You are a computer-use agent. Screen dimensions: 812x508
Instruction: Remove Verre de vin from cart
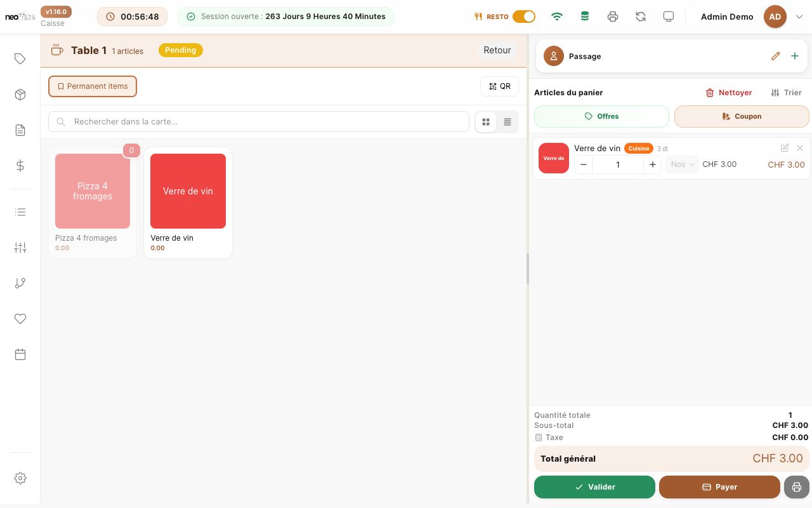(800, 148)
